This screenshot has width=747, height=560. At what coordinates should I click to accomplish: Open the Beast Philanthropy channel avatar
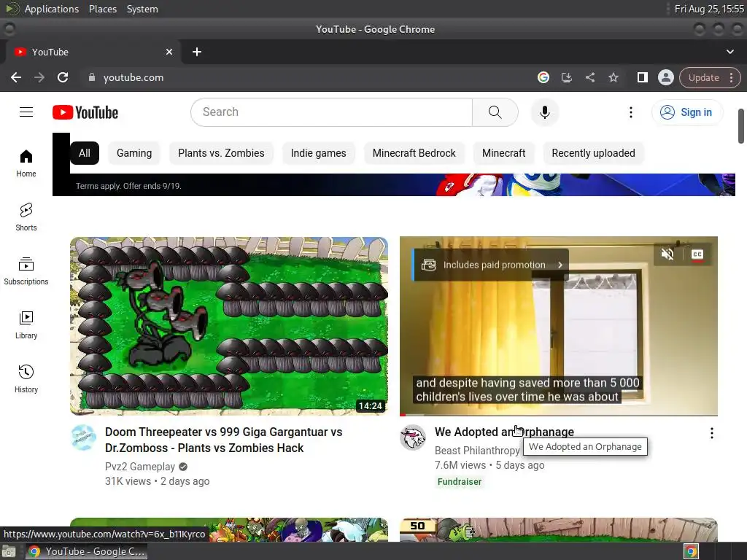tap(413, 437)
